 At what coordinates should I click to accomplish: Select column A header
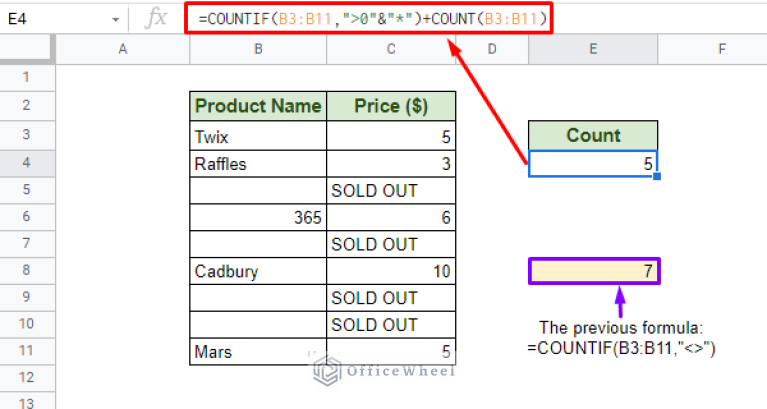click(x=123, y=49)
